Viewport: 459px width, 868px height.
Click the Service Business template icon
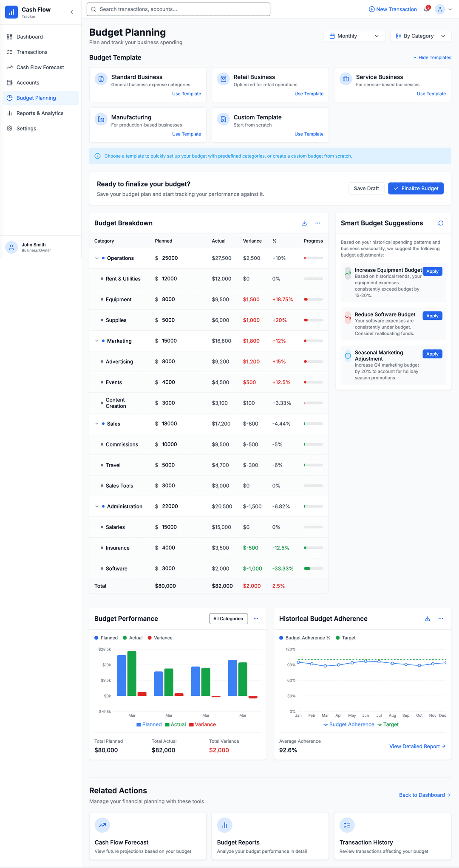tap(346, 79)
